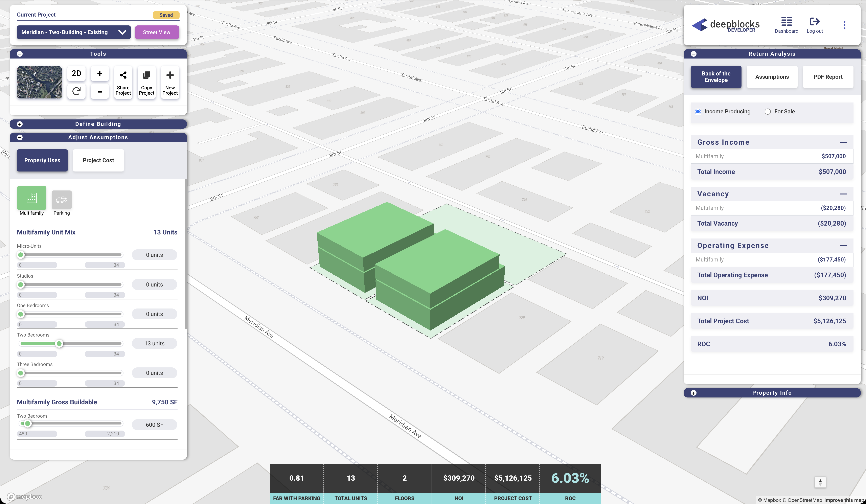Click the Street View button
866x504 pixels.
click(157, 32)
